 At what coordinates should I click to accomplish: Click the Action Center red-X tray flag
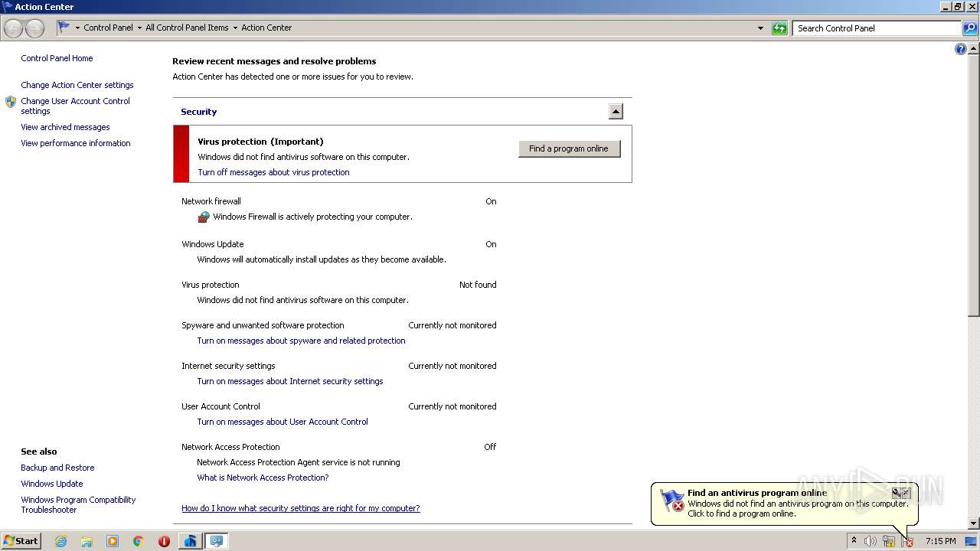coord(907,542)
